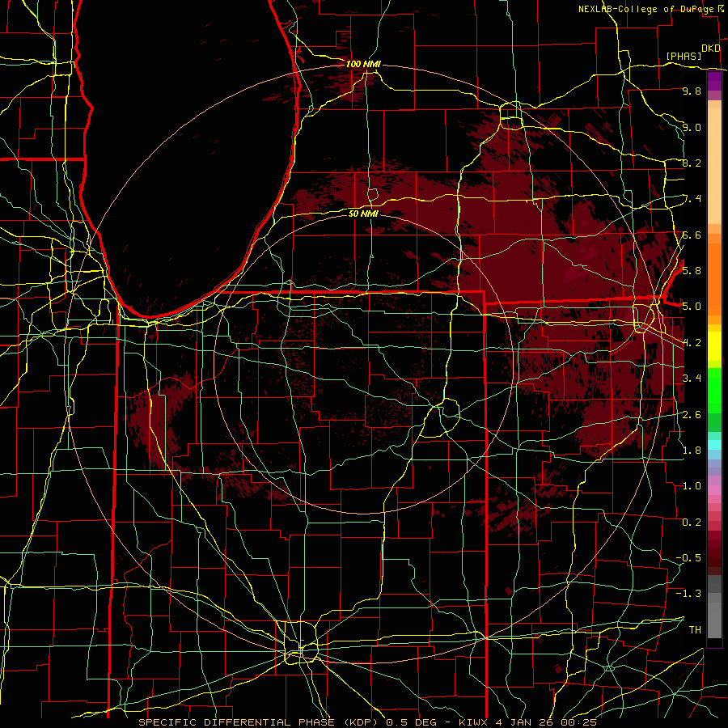Click the 100 NMI range ring label
The height and width of the screenshot is (728, 728).
pos(363,64)
